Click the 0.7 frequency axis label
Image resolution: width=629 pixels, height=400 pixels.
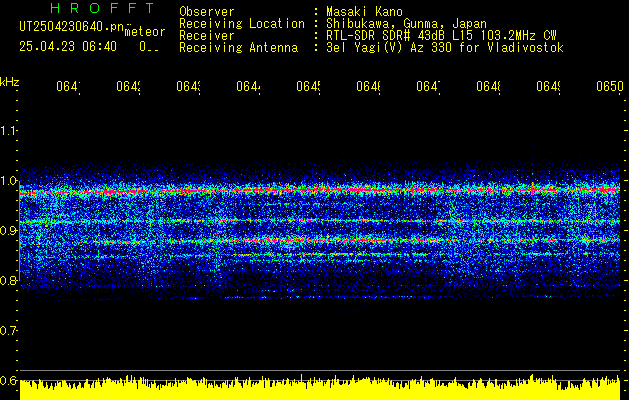click(8, 331)
